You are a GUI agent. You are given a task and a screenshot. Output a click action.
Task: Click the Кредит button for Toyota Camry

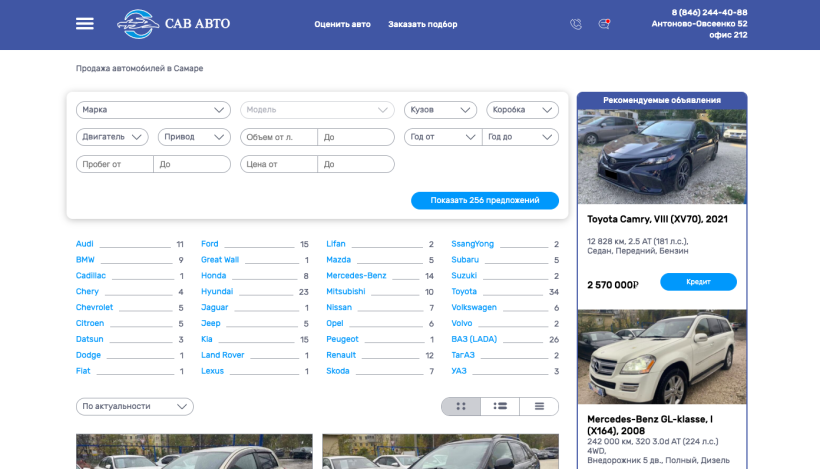pyautogui.click(x=698, y=282)
